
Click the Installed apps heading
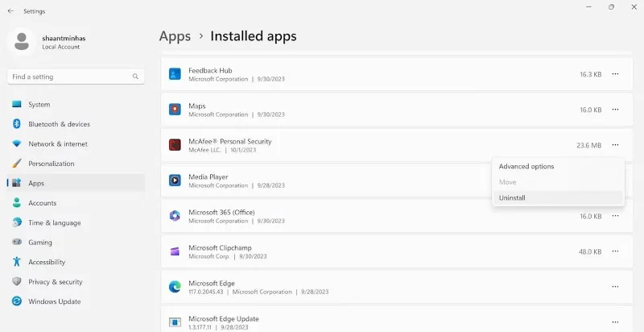[254, 36]
